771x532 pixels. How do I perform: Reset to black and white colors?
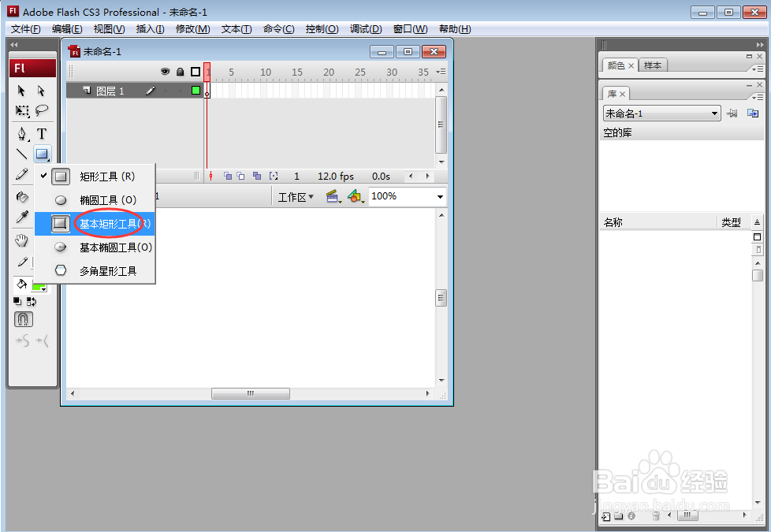17,301
